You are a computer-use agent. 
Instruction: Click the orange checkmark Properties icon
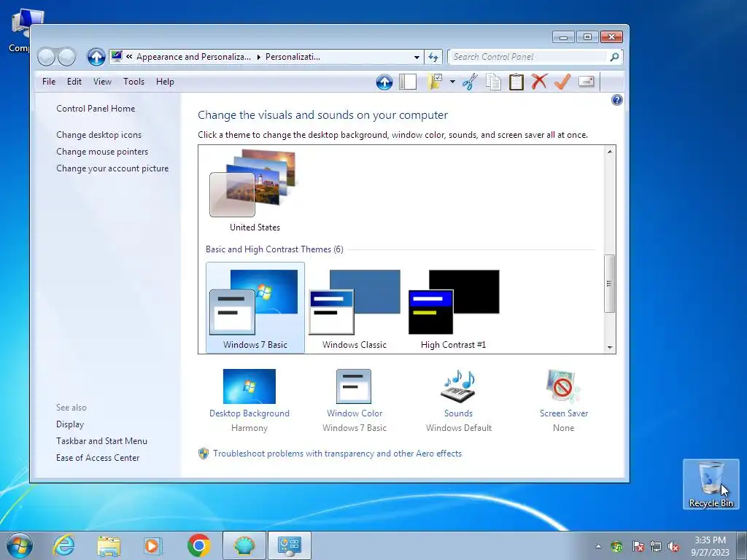tap(562, 82)
